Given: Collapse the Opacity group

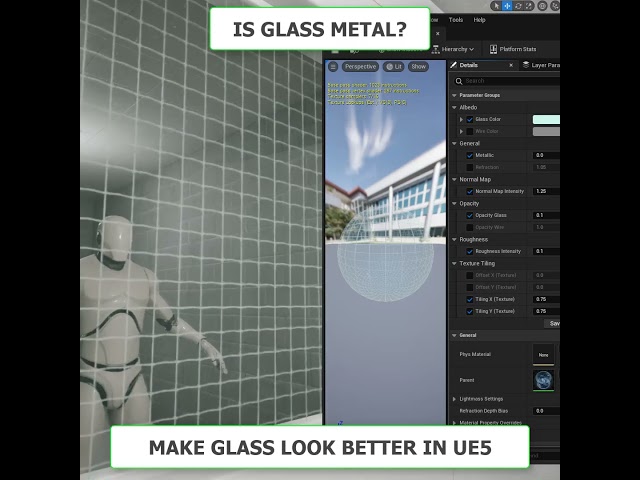Looking at the screenshot, I should 454,204.
